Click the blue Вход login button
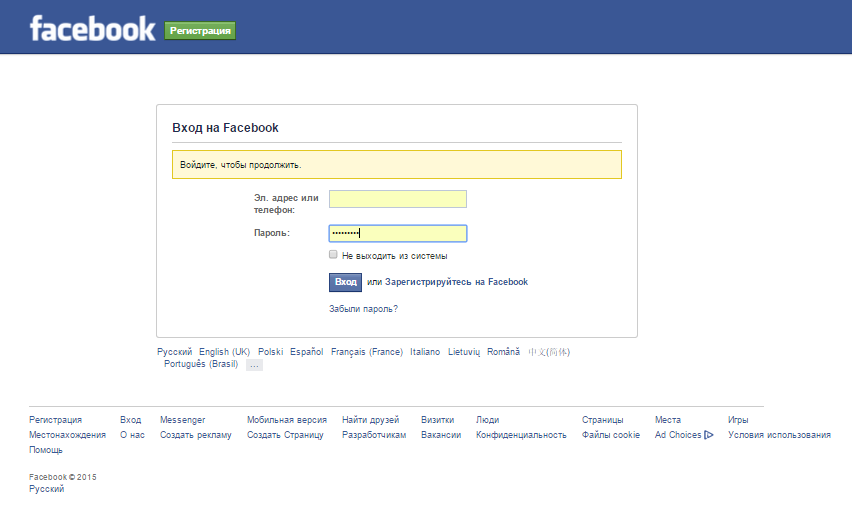Image resolution: width=852 pixels, height=507 pixels. point(346,282)
